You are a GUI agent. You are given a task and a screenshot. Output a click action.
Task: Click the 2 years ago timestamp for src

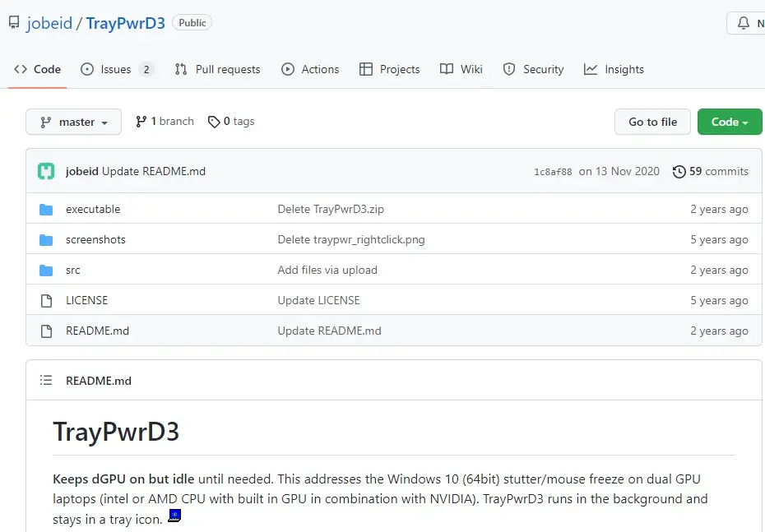tap(719, 271)
